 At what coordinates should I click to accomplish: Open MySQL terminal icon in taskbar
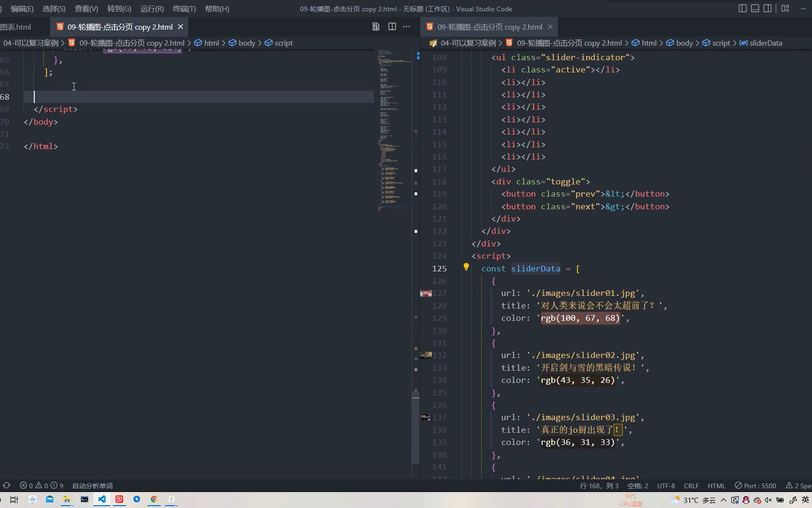pyautogui.click(x=85, y=500)
